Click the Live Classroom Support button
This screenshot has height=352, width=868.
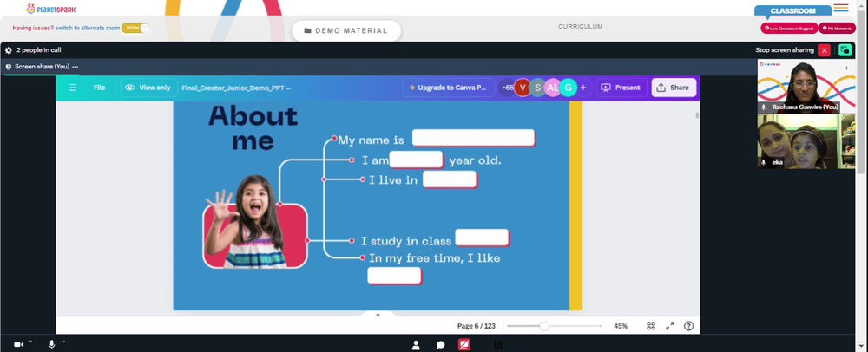click(789, 29)
